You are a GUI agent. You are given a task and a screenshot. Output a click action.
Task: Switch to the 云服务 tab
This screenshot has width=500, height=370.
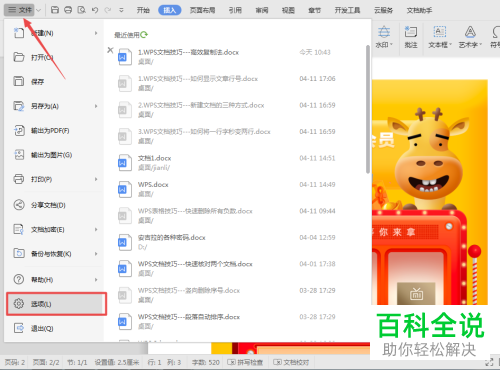pyautogui.click(x=383, y=10)
